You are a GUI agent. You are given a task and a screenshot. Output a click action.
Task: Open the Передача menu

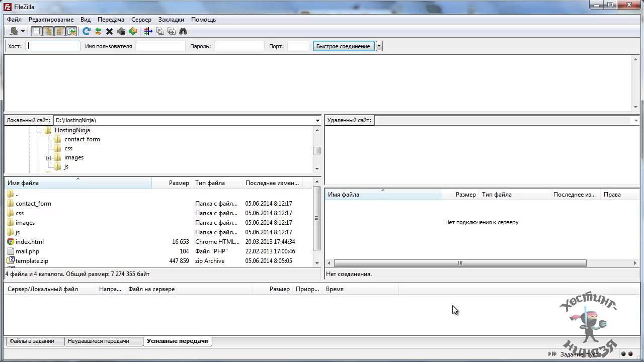[111, 20]
